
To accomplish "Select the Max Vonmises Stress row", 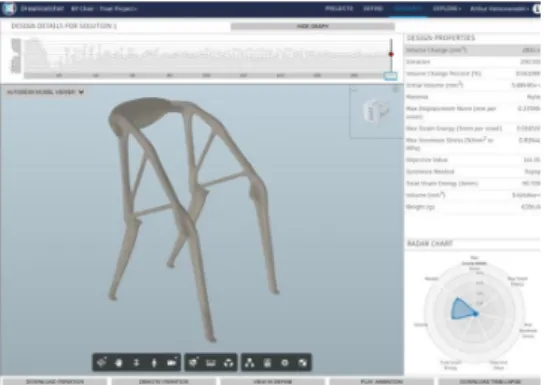I will (473, 144).
